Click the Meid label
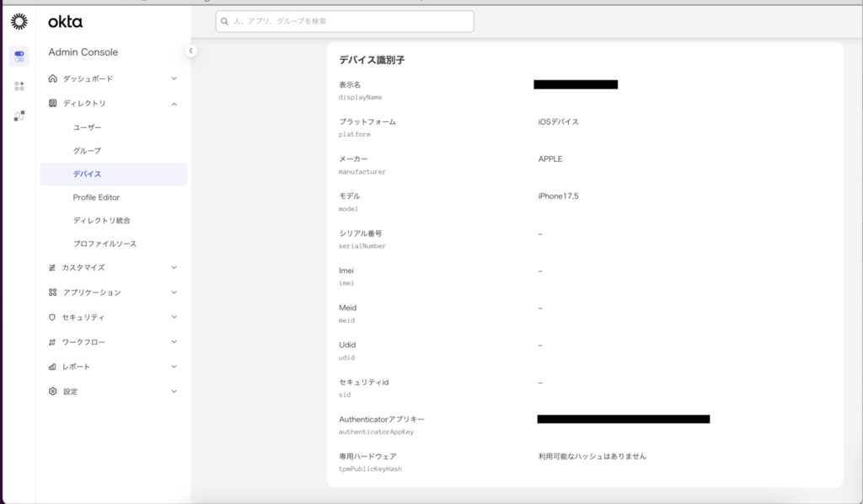The image size is (863, 504). pyautogui.click(x=347, y=308)
